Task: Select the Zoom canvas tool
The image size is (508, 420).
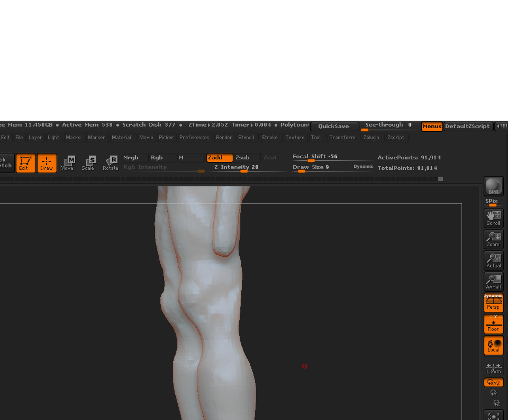Action: 493,239
